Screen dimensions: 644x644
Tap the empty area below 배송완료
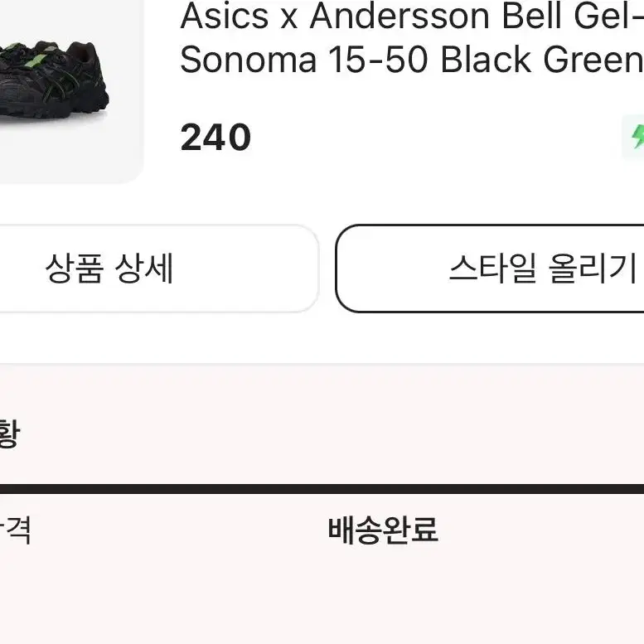pos(383,596)
